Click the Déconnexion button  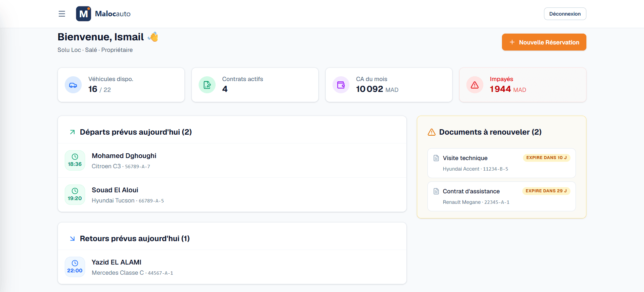pos(565,14)
